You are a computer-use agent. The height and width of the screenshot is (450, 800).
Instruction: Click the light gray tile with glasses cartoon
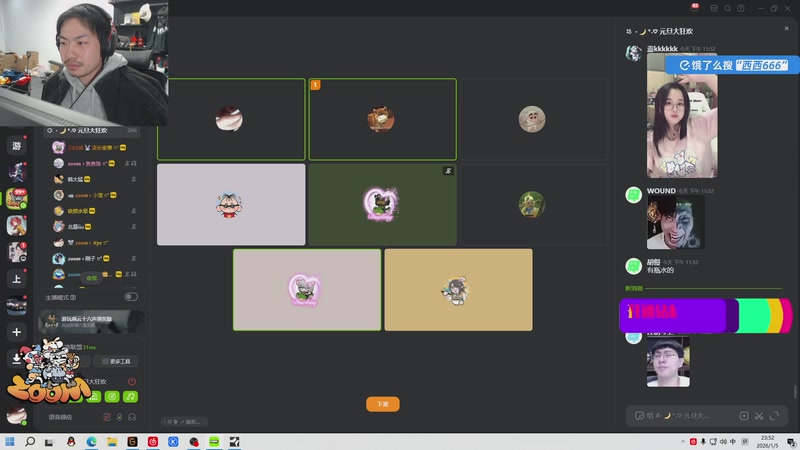[231, 205]
